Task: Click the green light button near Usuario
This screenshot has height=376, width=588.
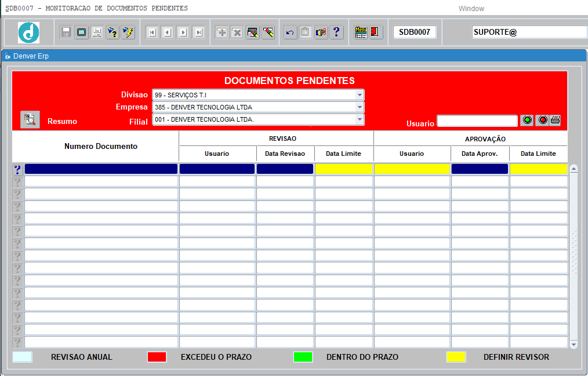Action: pos(527,120)
